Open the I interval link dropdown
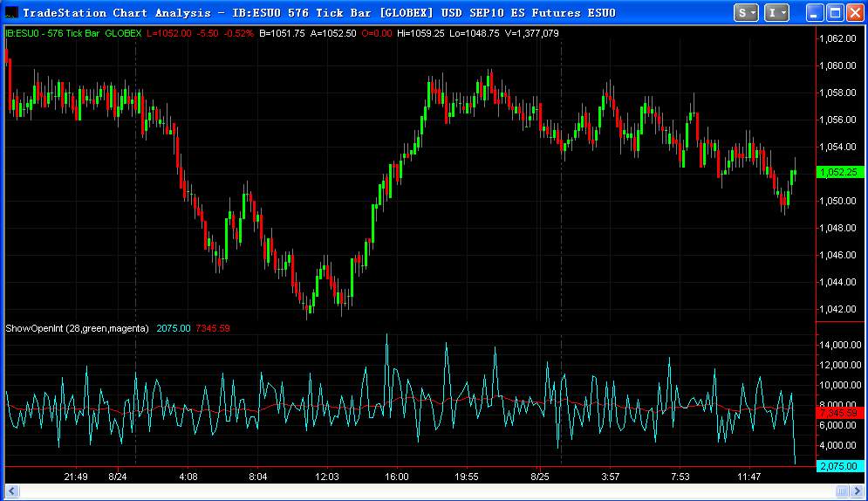This screenshot has width=868, height=501. pyautogui.click(x=776, y=12)
